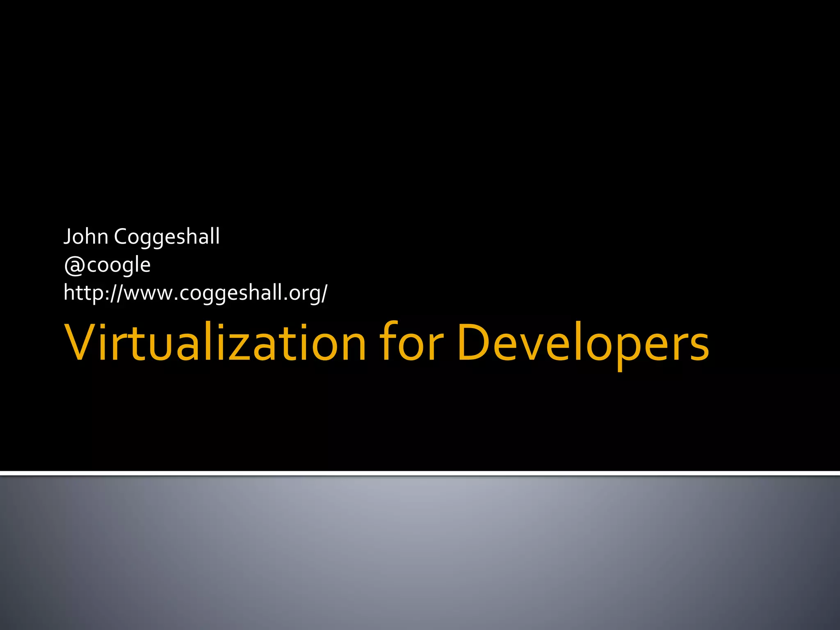
Task: Click the word Virtualization in the title
Action: [x=215, y=343]
